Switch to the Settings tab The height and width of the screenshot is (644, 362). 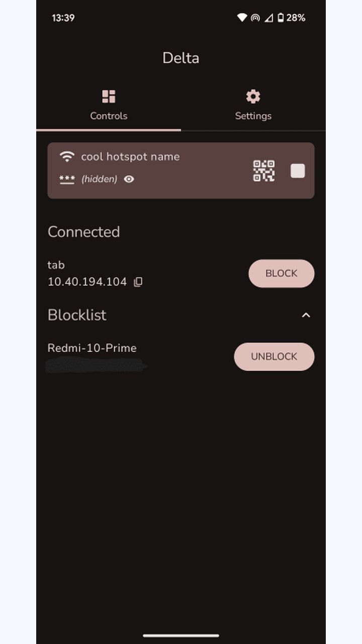point(253,105)
